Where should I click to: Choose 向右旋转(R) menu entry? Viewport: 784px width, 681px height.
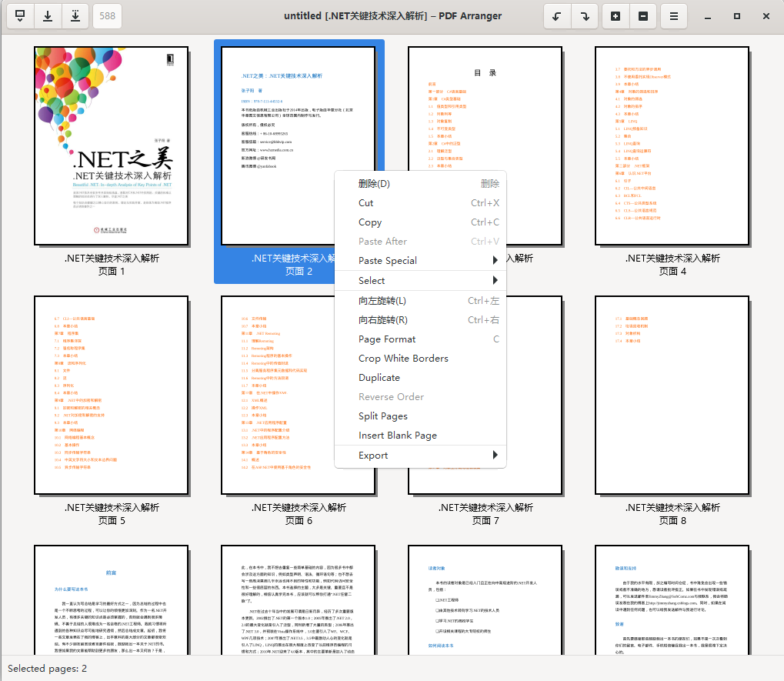coord(421,320)
